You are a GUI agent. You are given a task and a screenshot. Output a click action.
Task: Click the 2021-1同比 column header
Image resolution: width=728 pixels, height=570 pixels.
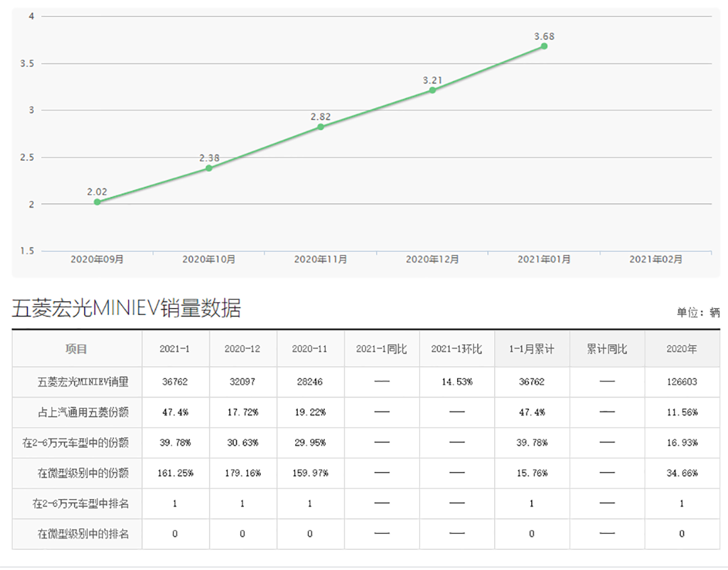382,349
